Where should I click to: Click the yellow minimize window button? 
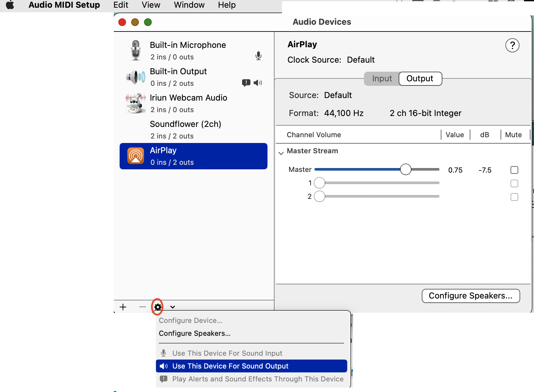[x=135, y=22]
